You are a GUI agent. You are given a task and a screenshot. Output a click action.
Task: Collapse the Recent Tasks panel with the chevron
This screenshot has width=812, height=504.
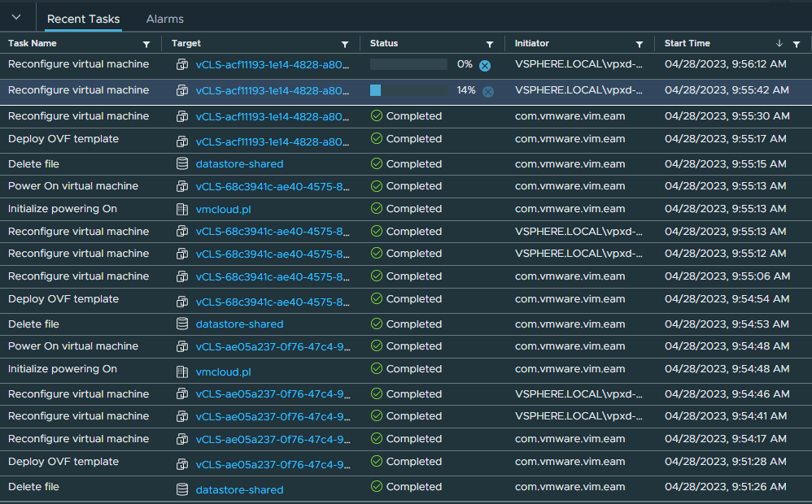(x=17, y=18)
